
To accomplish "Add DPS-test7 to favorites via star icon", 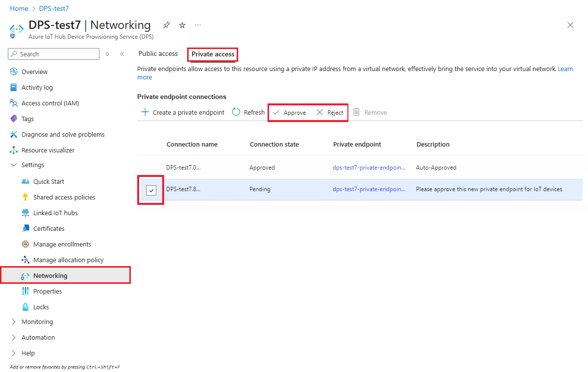I will pos(182,25).
